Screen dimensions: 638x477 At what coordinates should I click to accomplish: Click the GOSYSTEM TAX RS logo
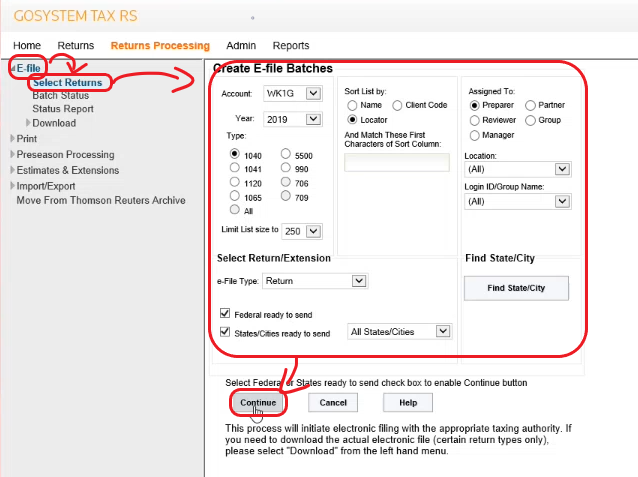(75, 16)
